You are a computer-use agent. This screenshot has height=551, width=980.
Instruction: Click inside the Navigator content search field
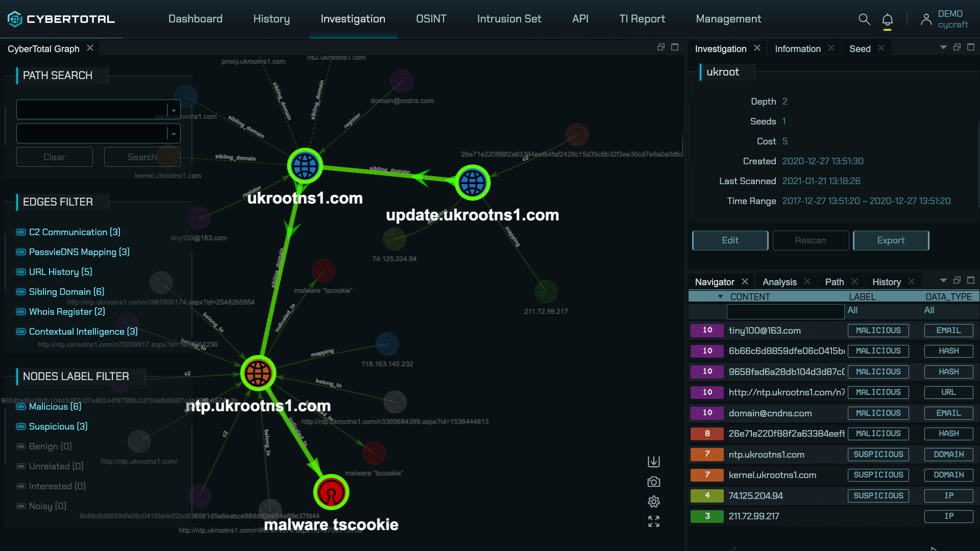[785, 311]
